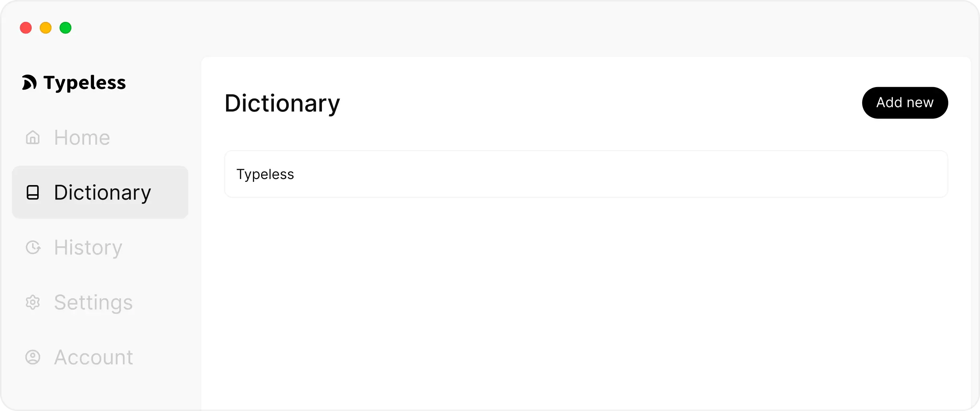Open settings via the gear icon

pyautogui.click(x=33, y=302)
